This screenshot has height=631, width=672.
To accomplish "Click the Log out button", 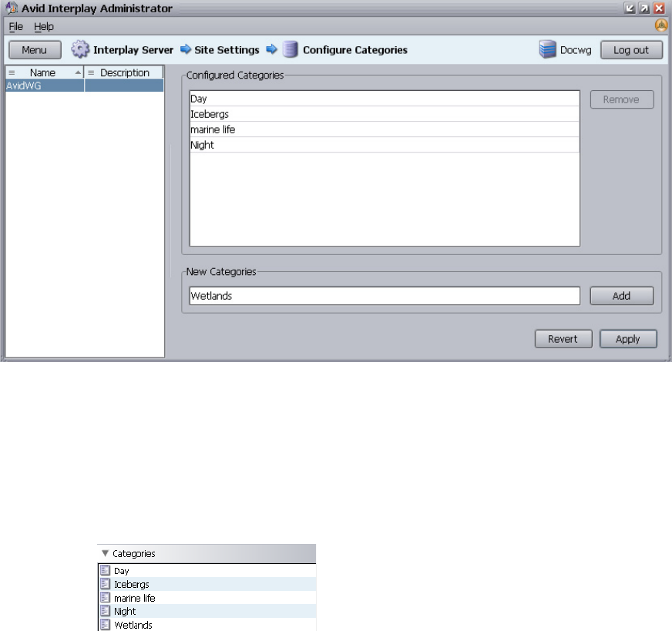I will coord(631,50).
